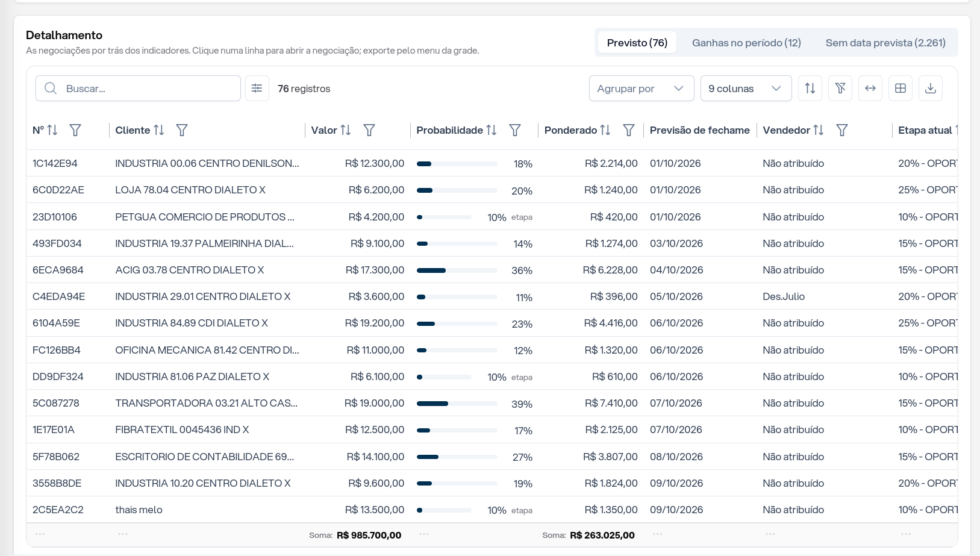Image resolution: width=980 pixels, height=556 pixels.
Task: Open the Ganhas no período (12) tab
Action: pos(746,43)
